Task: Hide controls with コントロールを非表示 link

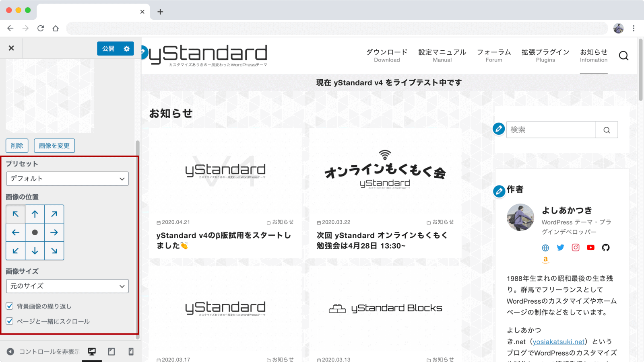Action: click(43, 352)
